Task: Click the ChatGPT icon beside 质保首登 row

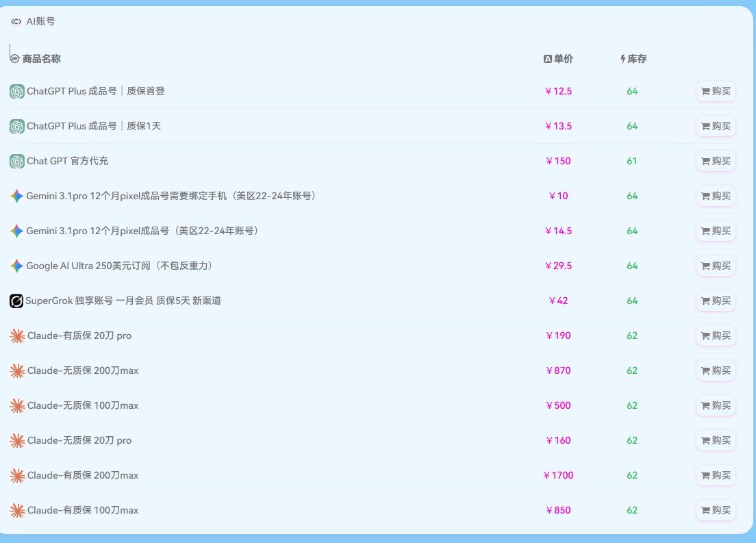Action: click(17, 92)
